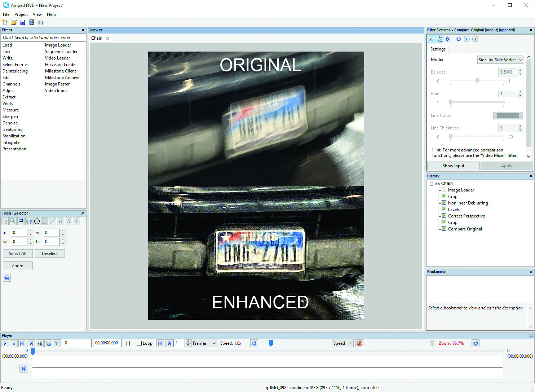Open the Mode dropdown showing Side-by-Side Vertical
The image size is (535, 392).
(500, 60)
